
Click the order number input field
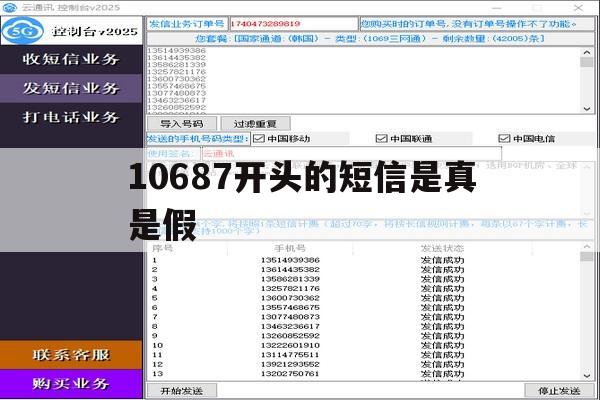[293, 24]
